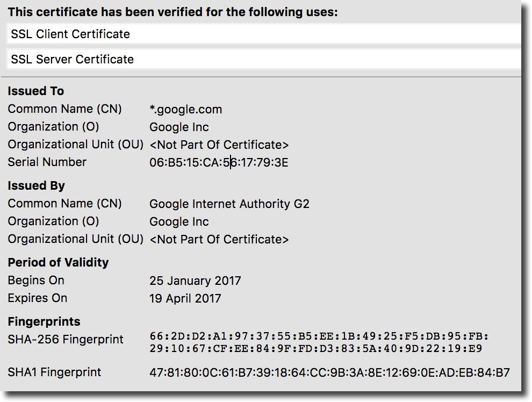
Task: Click the Fingerprints section heading
Action: (x=44, y=322)
